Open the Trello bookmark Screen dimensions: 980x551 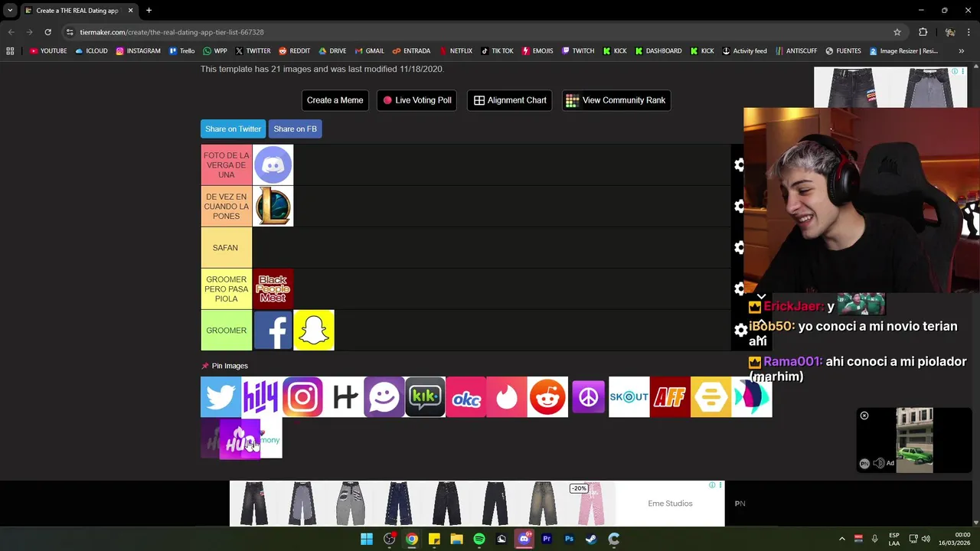tap(182, 51)
